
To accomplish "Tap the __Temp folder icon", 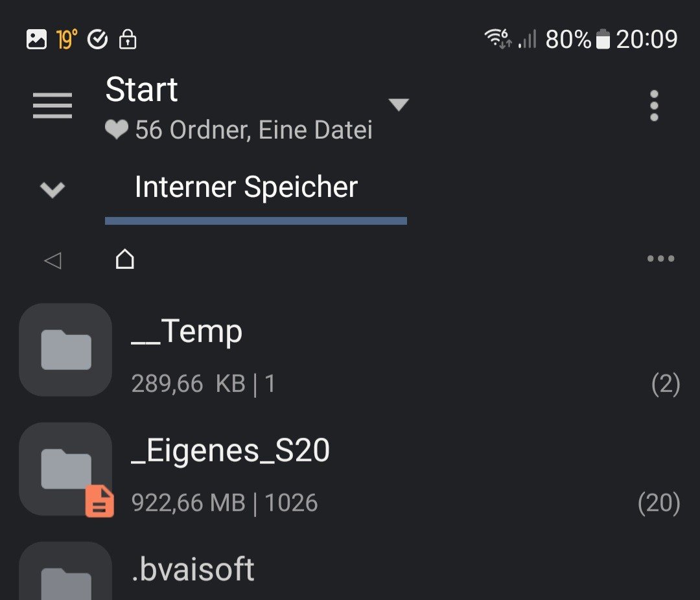I will (65, 349).
